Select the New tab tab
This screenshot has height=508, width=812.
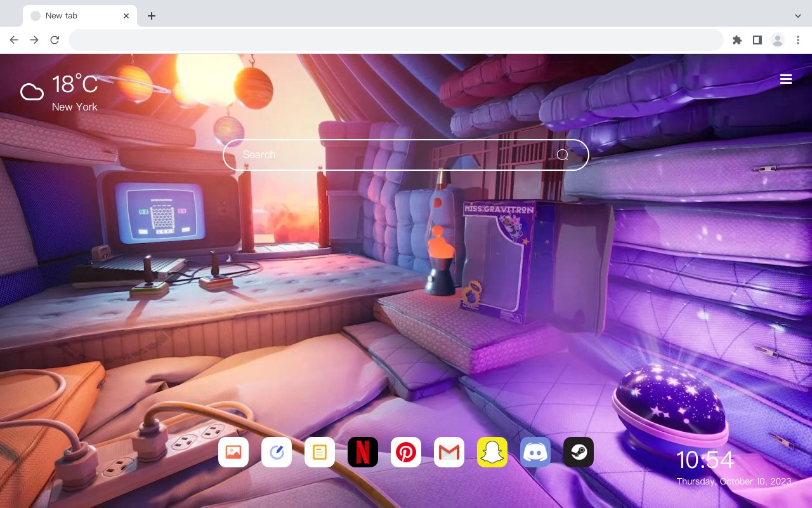(x=80, y=16)
